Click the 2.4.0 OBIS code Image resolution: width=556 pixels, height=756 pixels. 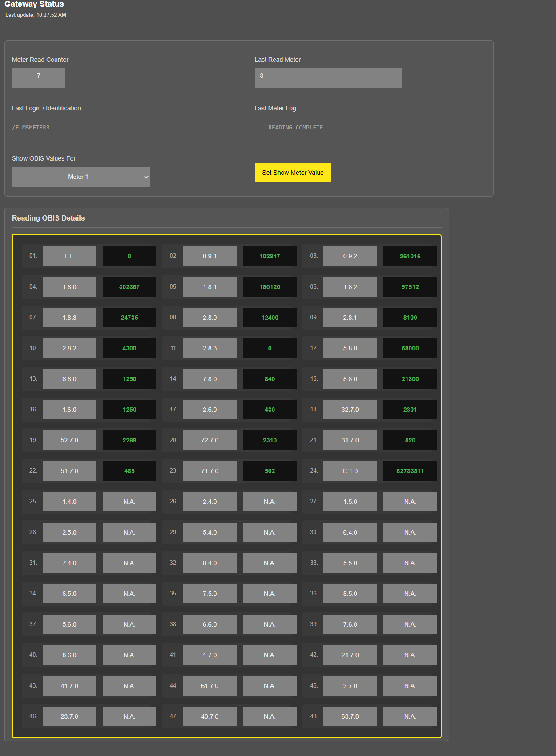tap(210, 502)
